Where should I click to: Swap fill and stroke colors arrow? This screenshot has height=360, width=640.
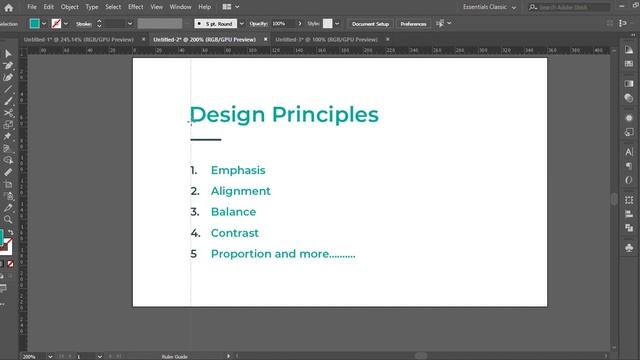click(11, 232)
